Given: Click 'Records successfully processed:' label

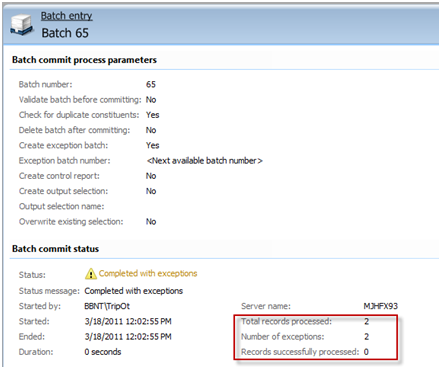Looking at the screenshot, I should pyautogui.click(x=300, y=352).
